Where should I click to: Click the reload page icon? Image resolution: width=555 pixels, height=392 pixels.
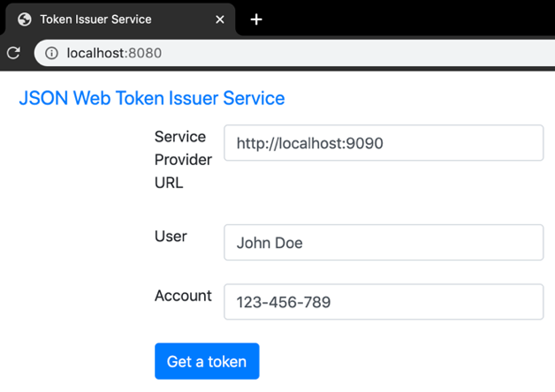[13, 53]
